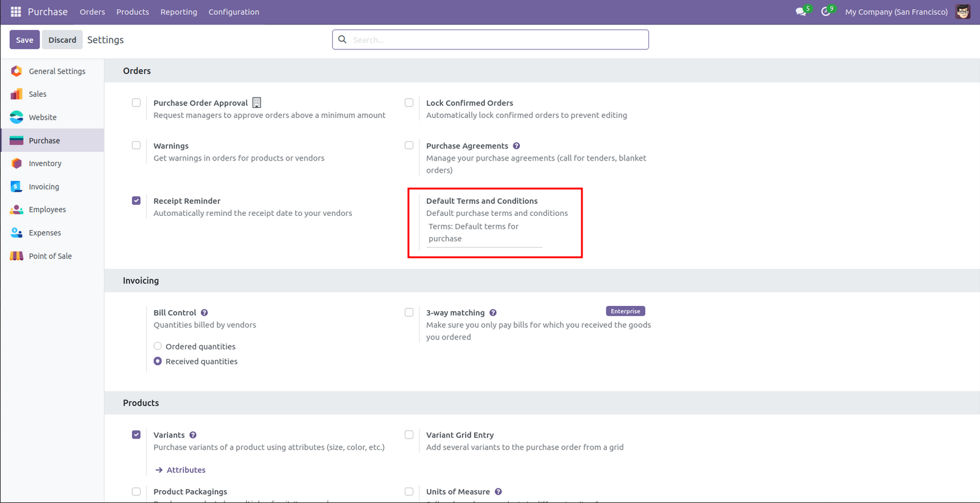Click the help icon next to 3-way matching
980x503 pixels.
coord(493,313)
